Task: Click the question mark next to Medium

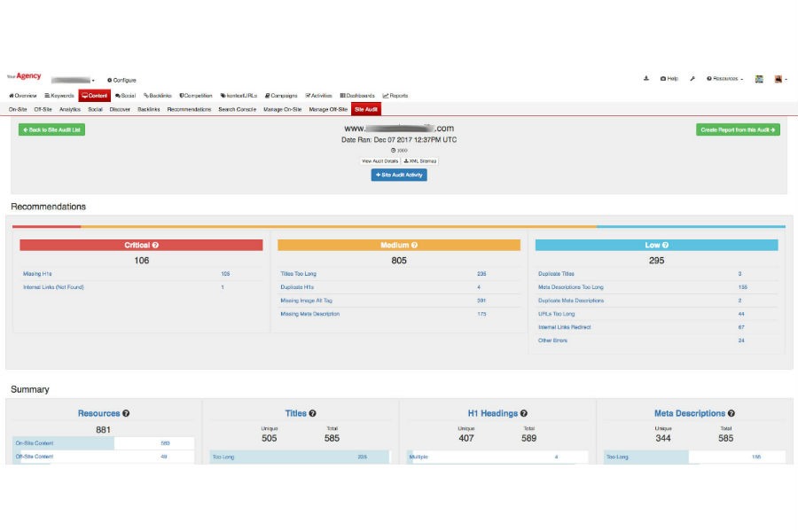Action: pyautogui.click(x=414, y=245)
